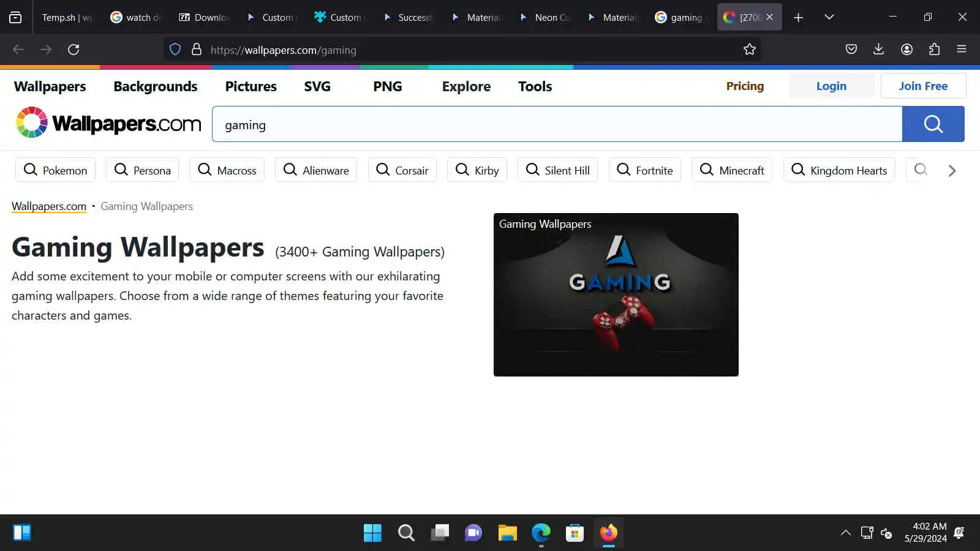Image resolution: width=980 pixels, height=551 pixels.
Task: Go to Pricing page
Action: [745, 86]
